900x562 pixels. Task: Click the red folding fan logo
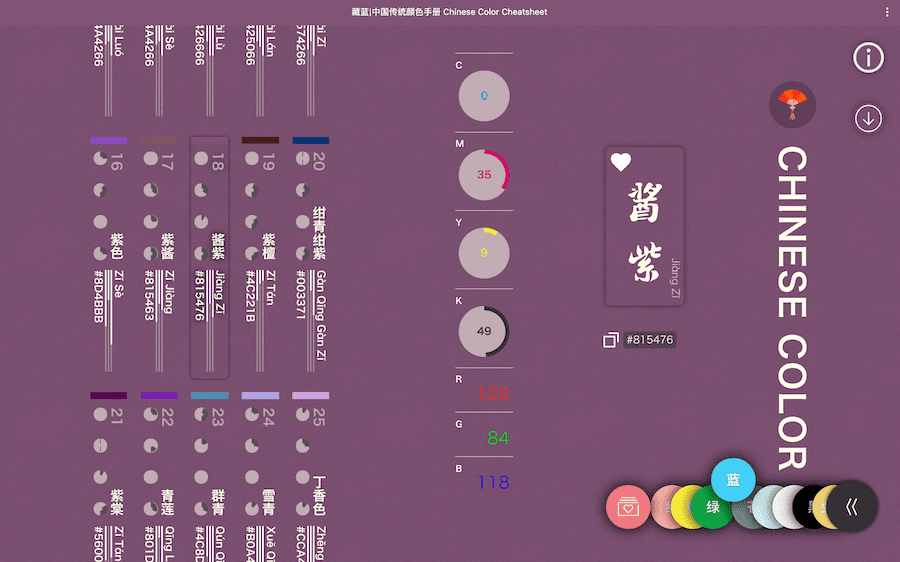pos(792,104)
